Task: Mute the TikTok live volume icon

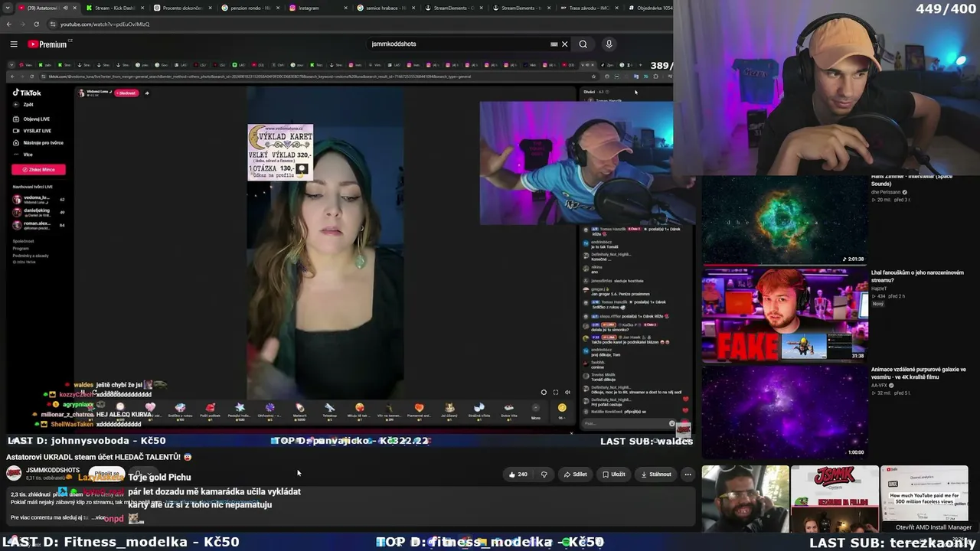Action: click(x=567, y=393)
